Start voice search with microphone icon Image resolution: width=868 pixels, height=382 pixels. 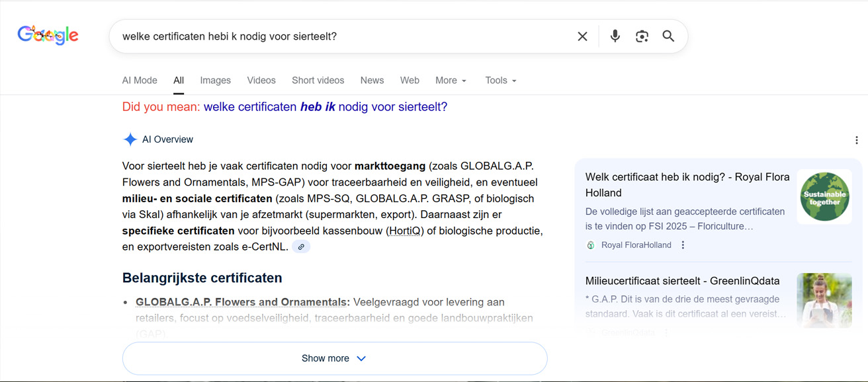click(615, 36)
